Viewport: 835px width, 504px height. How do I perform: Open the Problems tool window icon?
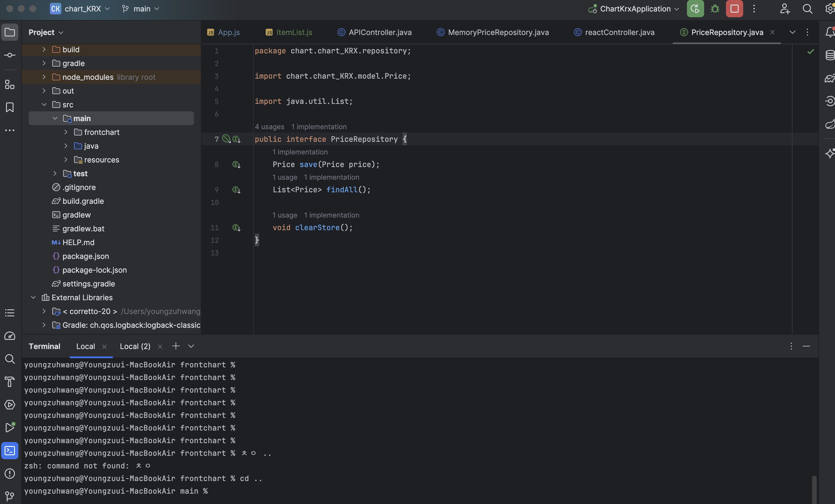(9, 474)
